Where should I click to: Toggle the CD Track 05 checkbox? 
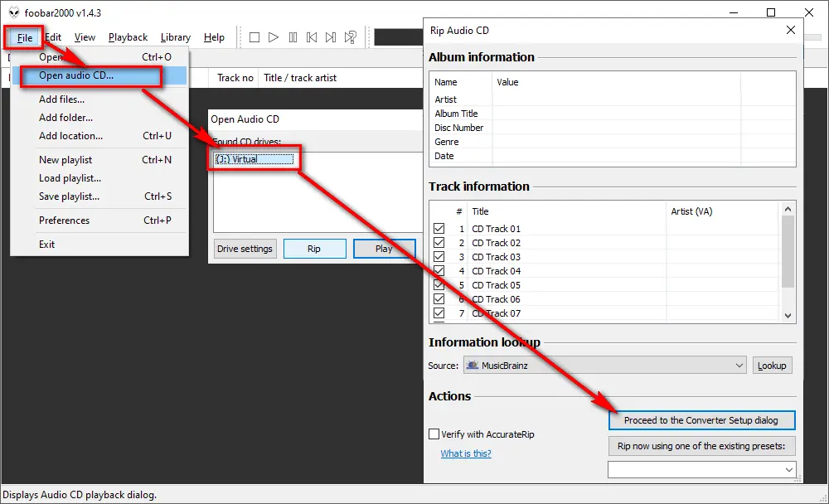[x=439, y=285]
